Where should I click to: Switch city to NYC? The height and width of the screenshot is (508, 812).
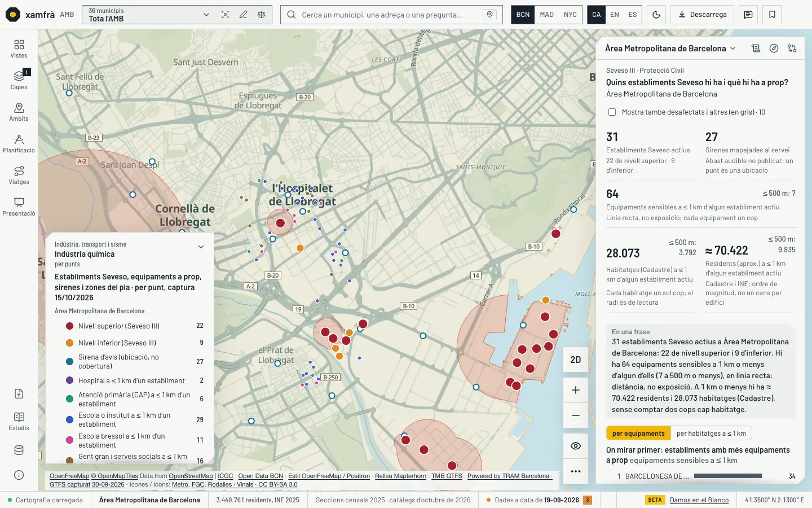570,15
